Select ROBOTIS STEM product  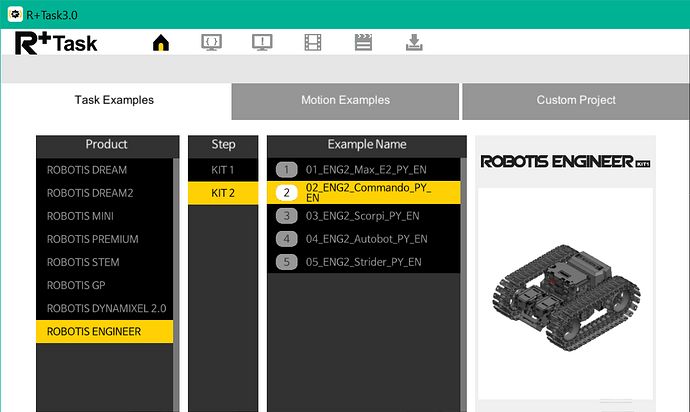(x=105, y=262)
